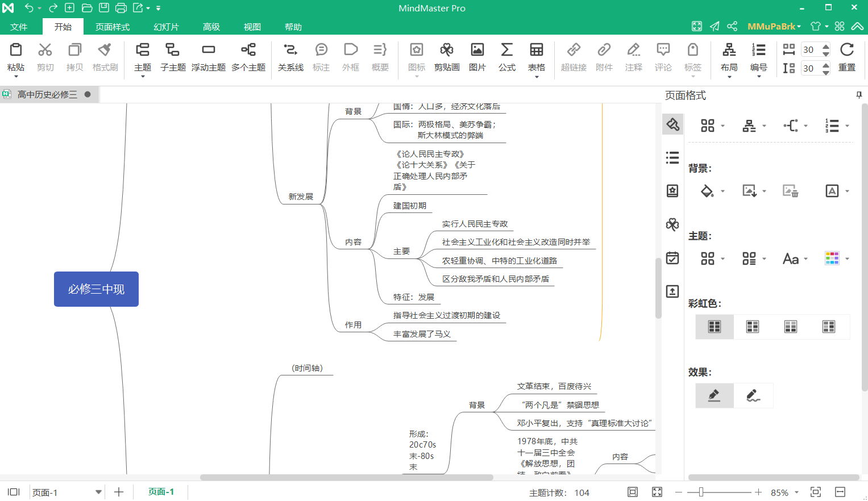Click the share icon in top right
Screen dimensions: 868x501
(732, 26)
